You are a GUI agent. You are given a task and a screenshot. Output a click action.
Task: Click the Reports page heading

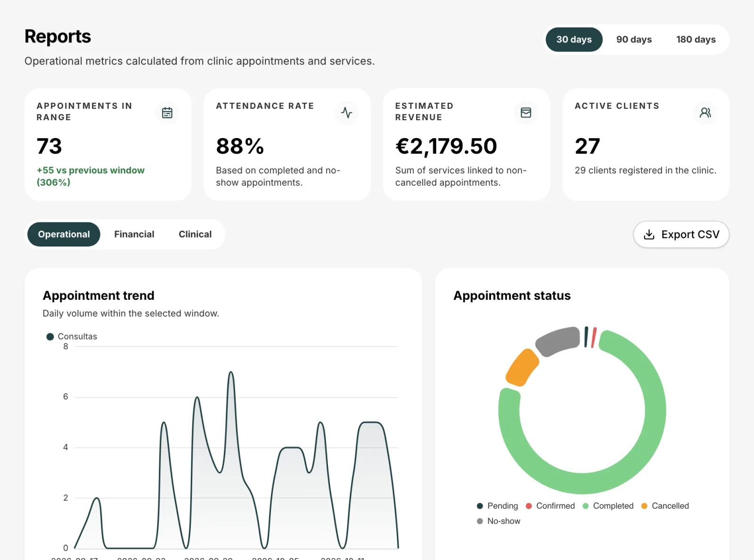57,36
